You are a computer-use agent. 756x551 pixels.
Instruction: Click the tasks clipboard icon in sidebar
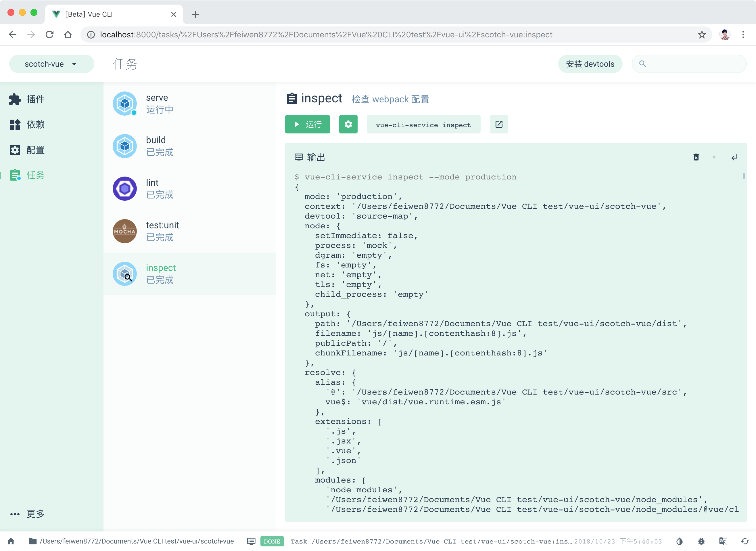[x=15, y=175]
